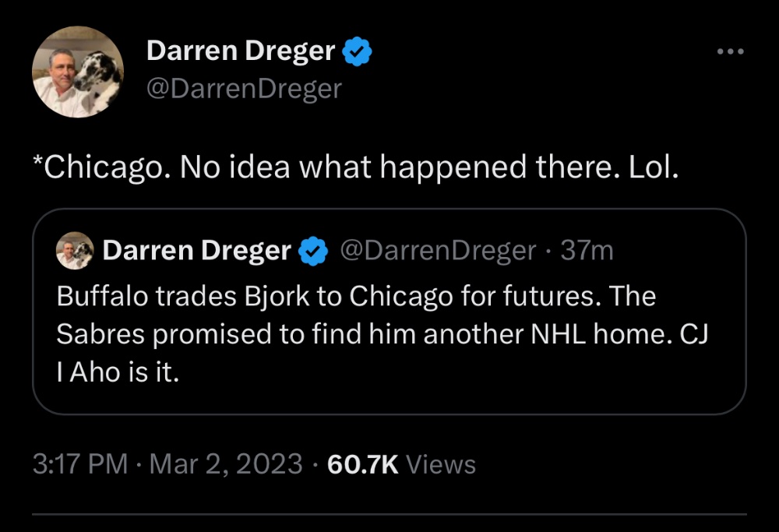Open Darren Dreger's large profile photo
The height and width of the screenshot is (532, 779).
click(78, 72)
